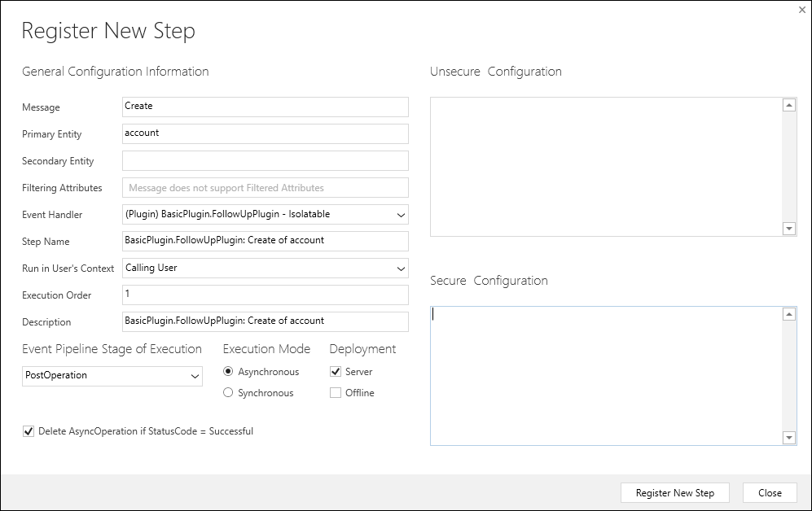Image resolution: width=812 pixels, height=511 pixels.
Task: Open the Event Pipeline Stage of Execution dropdown
Action: [195, 376]
